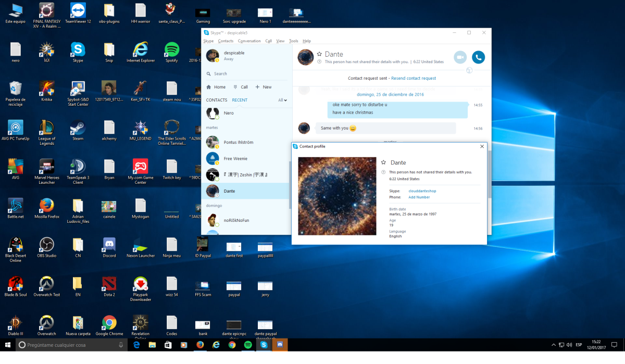The image size is (625, 364).
Task: Select Nero in recent conversations
Action: (245, 113)
